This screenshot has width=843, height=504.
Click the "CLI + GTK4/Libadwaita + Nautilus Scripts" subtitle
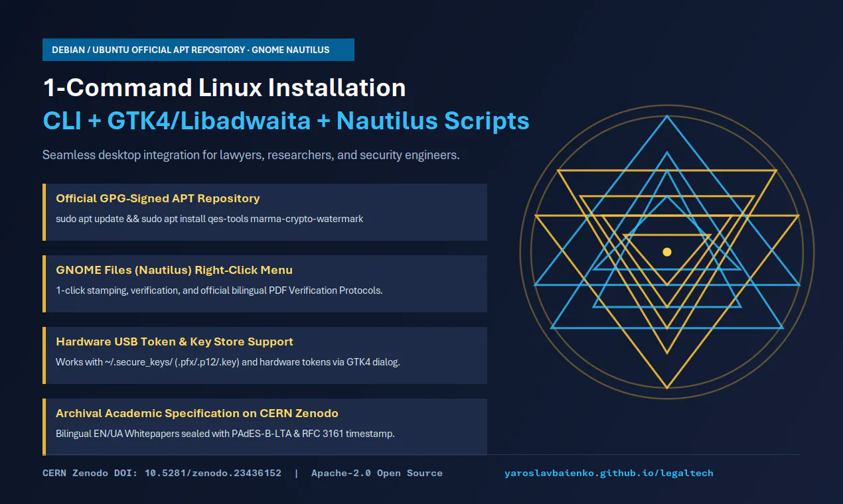pos(286,121)
